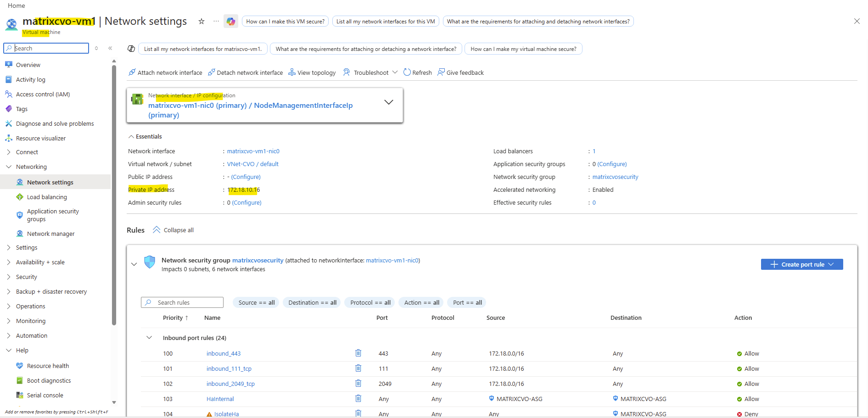Click Detach network interface
The width and height of the screenshot is (868, 418).
(245, 72)
